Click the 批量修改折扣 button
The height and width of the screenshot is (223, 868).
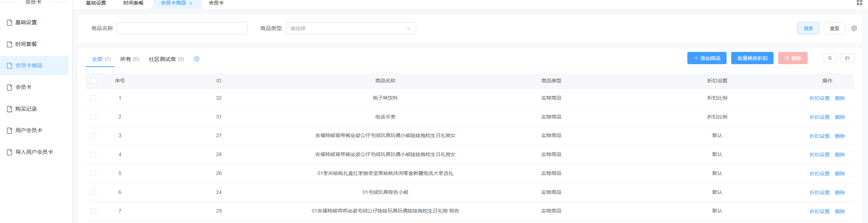click(x=753, y=58)
